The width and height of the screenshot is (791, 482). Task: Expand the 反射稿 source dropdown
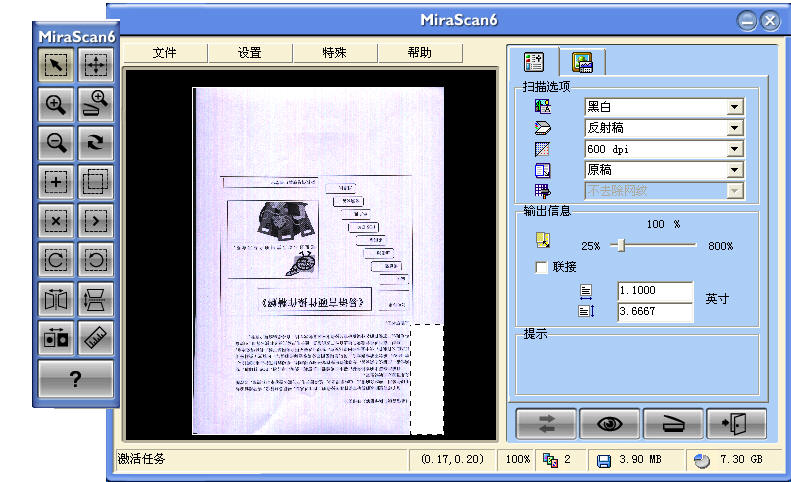(x=735, y=128)
